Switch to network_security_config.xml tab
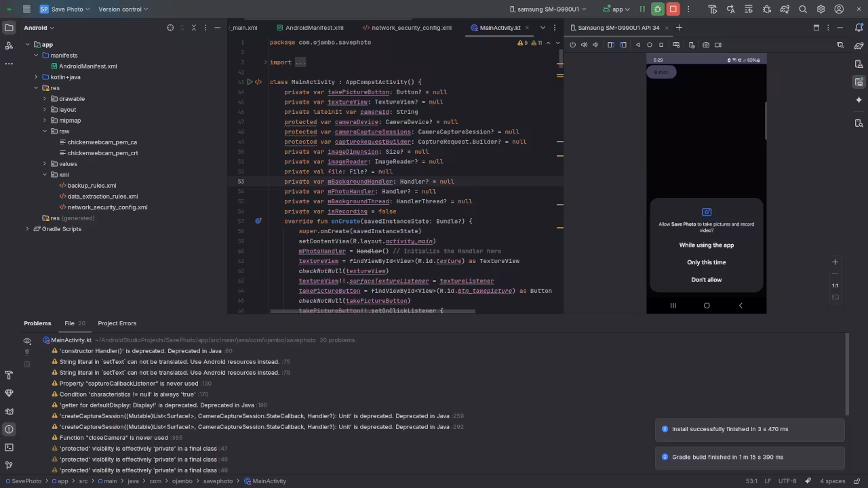Screen dimensions: 868x488 pyautogui.click(x=407, y=28)
